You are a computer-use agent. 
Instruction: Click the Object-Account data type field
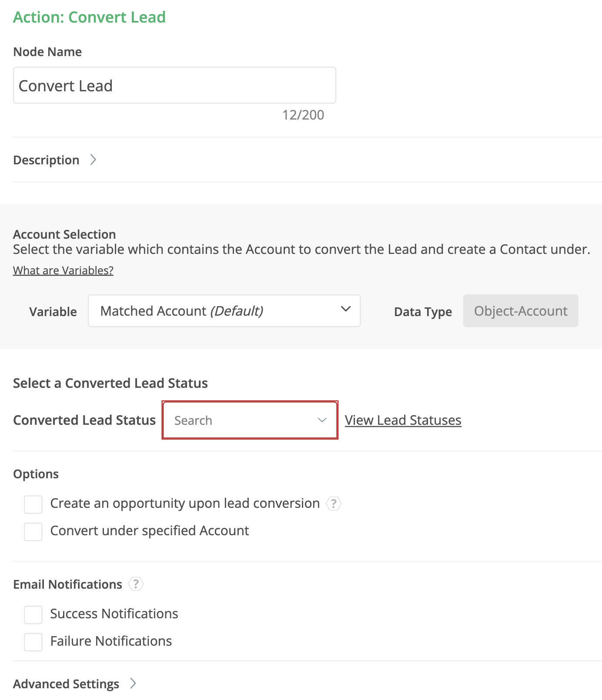tap(520, 311)
